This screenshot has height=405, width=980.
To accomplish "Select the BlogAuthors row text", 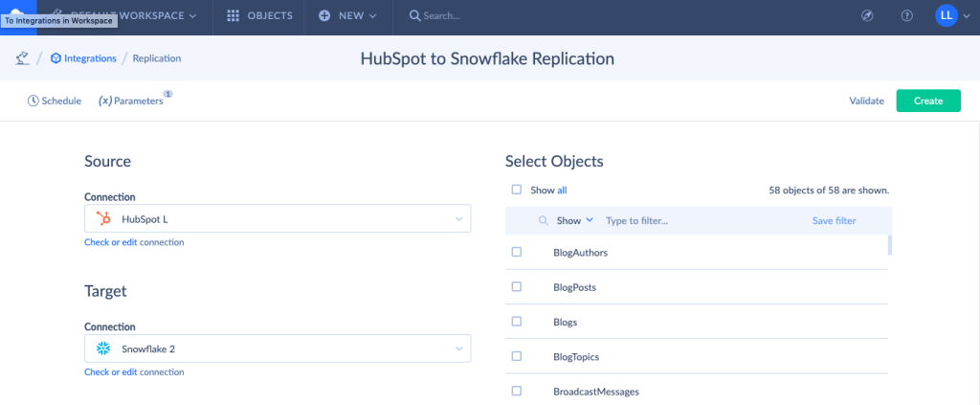I will tap(581, 253).
